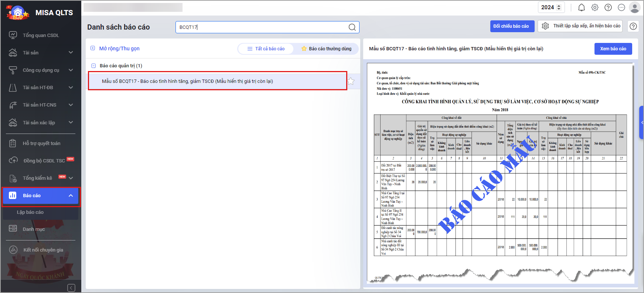Open the chat message bubble icon
This screenshot has width=644, height=293.
click(x=621, y=7)
